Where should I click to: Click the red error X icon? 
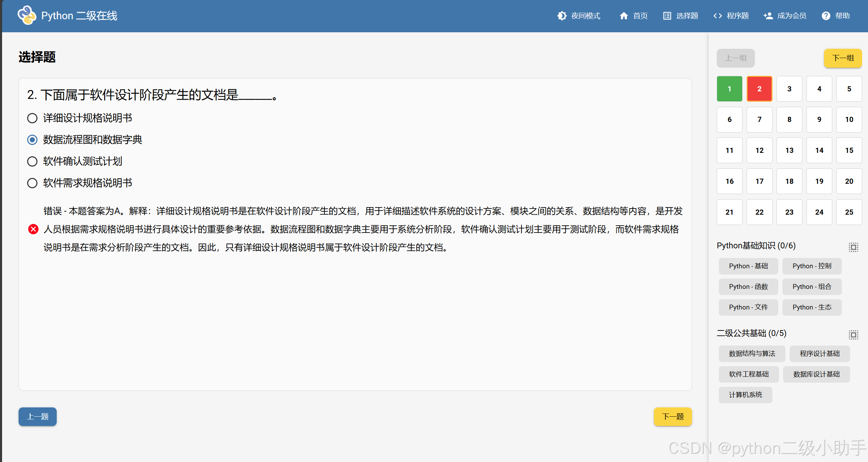(33, 229)
